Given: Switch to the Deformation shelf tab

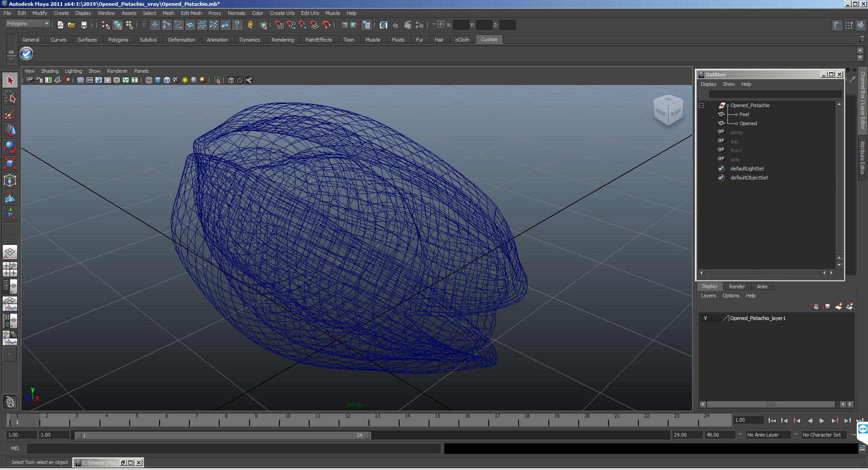Looking at the screenshot, I should 181,40.
